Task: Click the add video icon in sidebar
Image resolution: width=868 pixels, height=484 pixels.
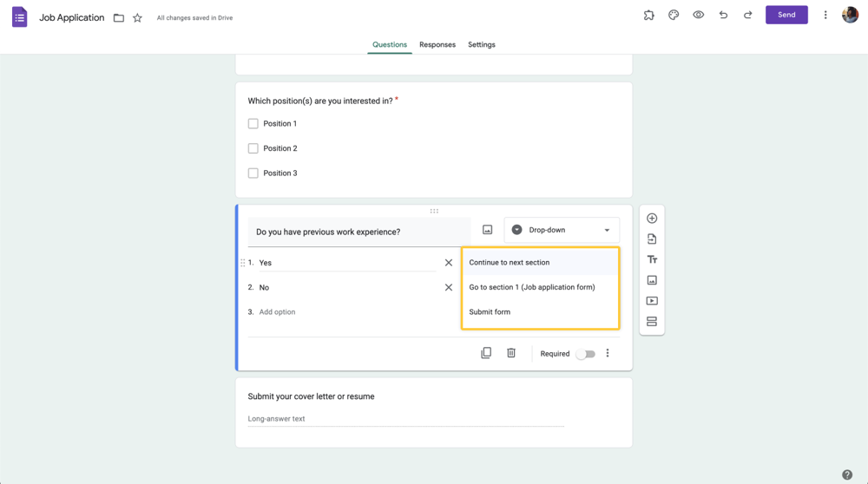Action: tap(652, 301)
